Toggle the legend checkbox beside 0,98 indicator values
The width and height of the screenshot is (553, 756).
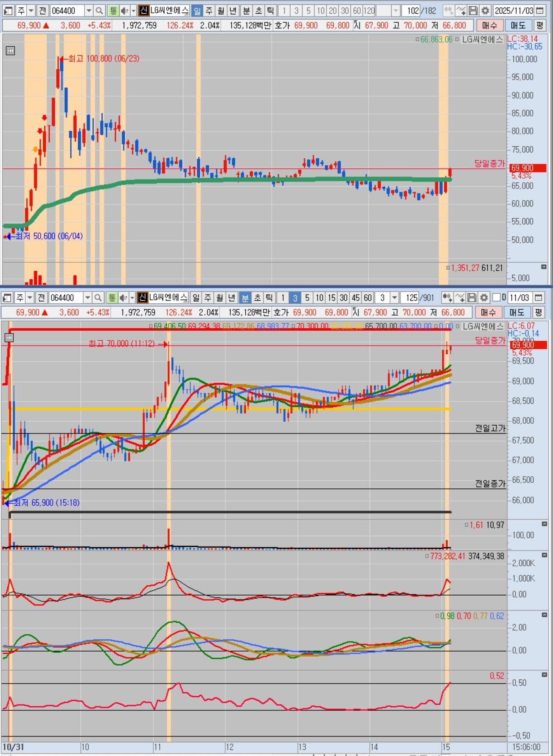pyautogui.click(x=437, y=616)
